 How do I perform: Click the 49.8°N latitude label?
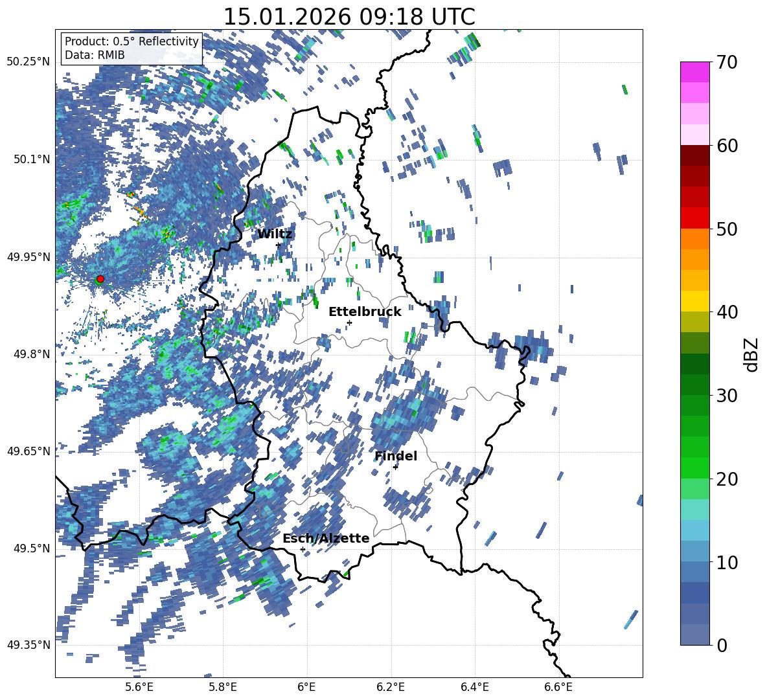[x=32, y=354]
